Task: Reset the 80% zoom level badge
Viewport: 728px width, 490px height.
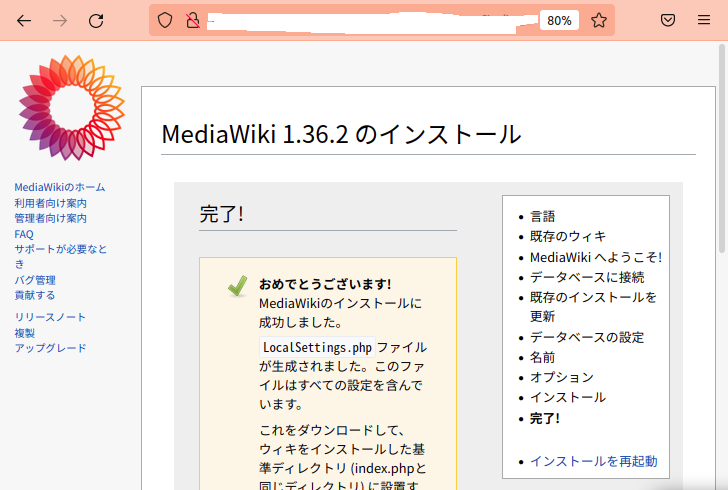Action: pyautogui.click(x=559, y=20)
